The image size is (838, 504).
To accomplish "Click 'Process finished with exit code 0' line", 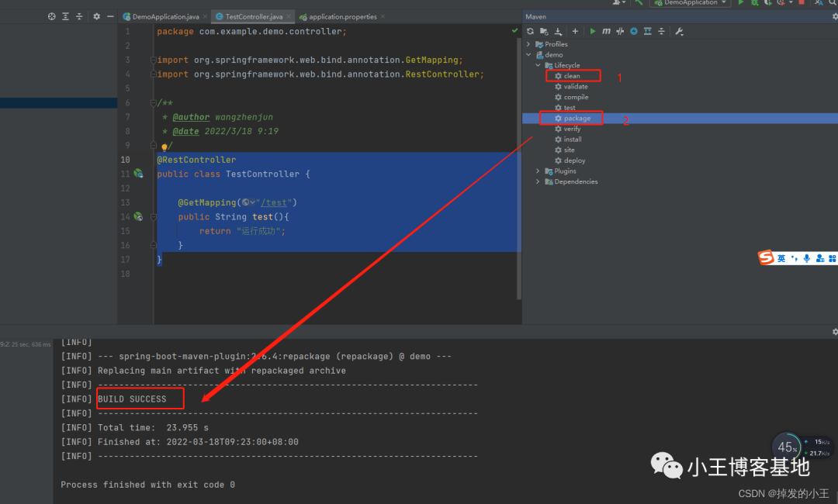I will click(x=147, y=485).
